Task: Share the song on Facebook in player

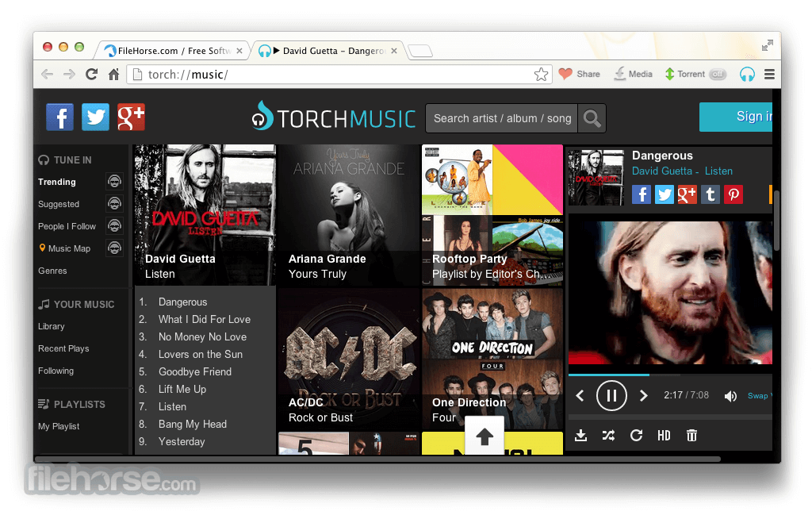Action: [x=641, y=194]
